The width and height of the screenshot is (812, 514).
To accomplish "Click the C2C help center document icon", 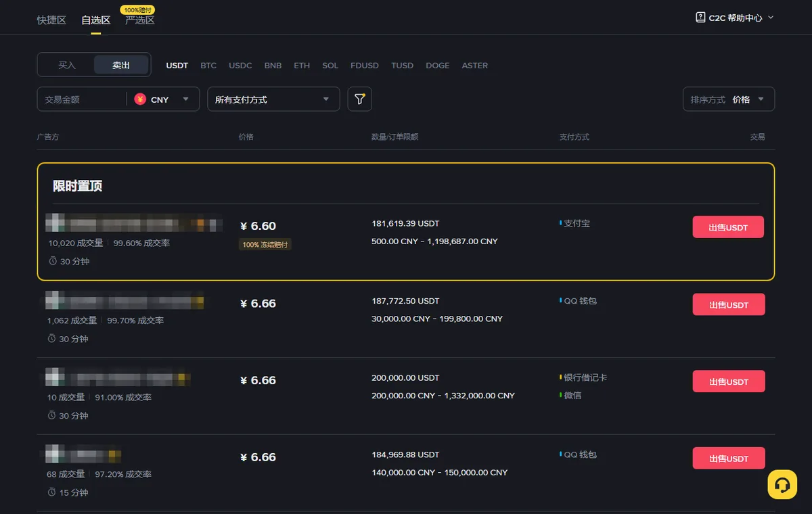I will 700,18.
